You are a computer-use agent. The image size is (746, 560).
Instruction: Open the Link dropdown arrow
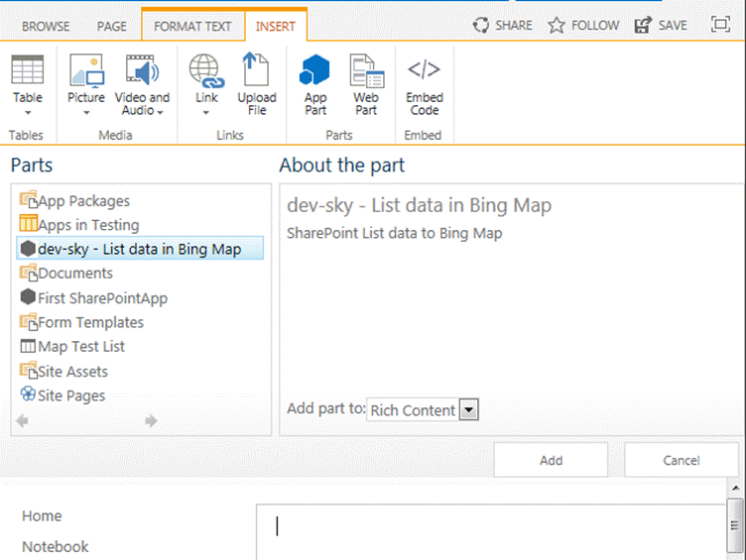click(206, 113)
